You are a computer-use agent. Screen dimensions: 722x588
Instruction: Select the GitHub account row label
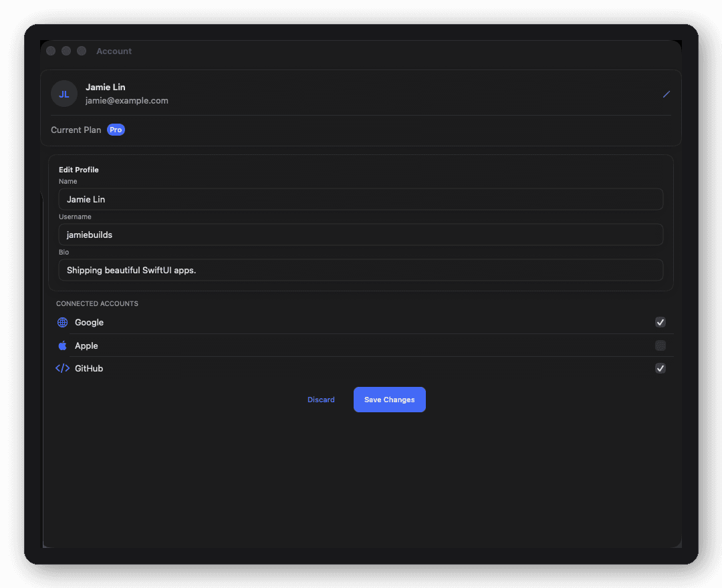coord(89,369)
